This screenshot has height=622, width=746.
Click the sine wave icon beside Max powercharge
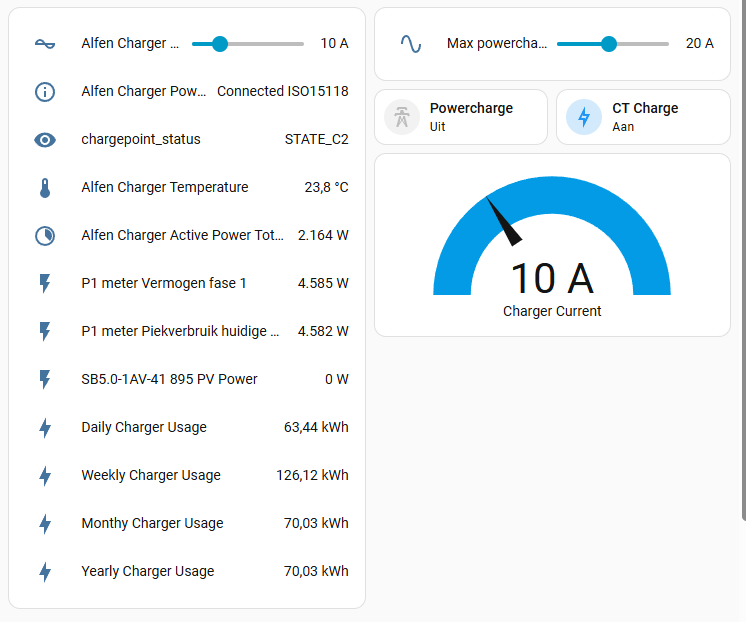410,43
